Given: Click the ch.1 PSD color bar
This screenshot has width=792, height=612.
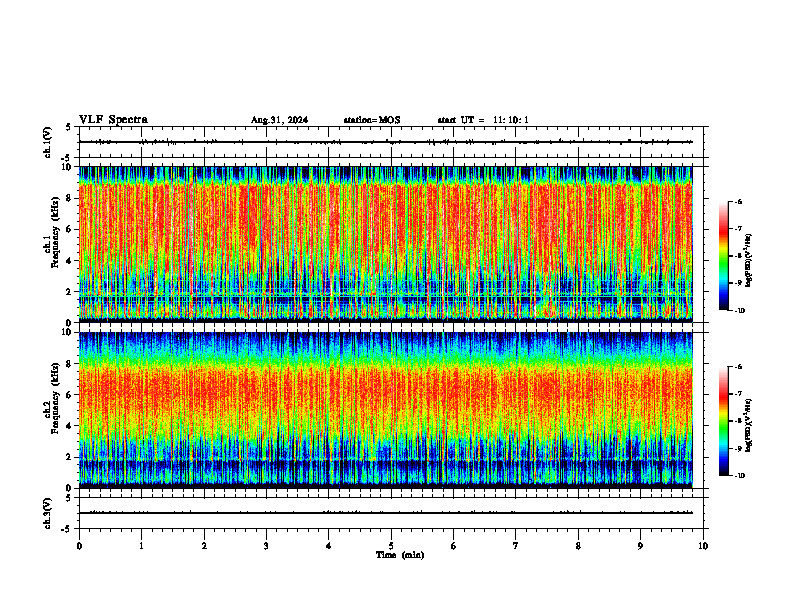Looking at the screenshot, I should pyautogui.click(x=723, y=256).
